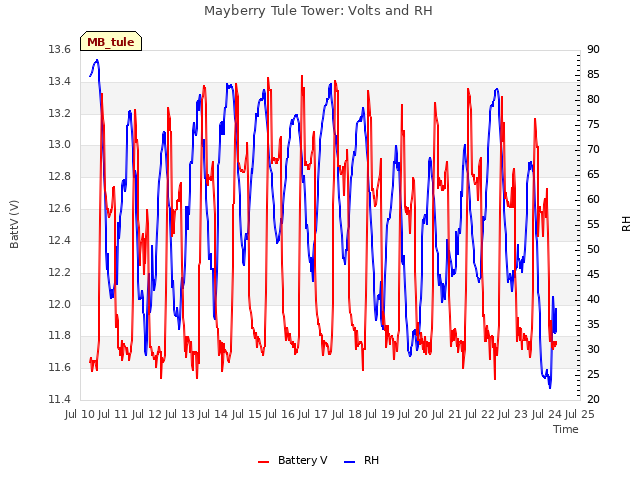The height and width of the screenshot is (480, 640).
Task: Click the 25 tick on RH axis
Action: [593, 374]
